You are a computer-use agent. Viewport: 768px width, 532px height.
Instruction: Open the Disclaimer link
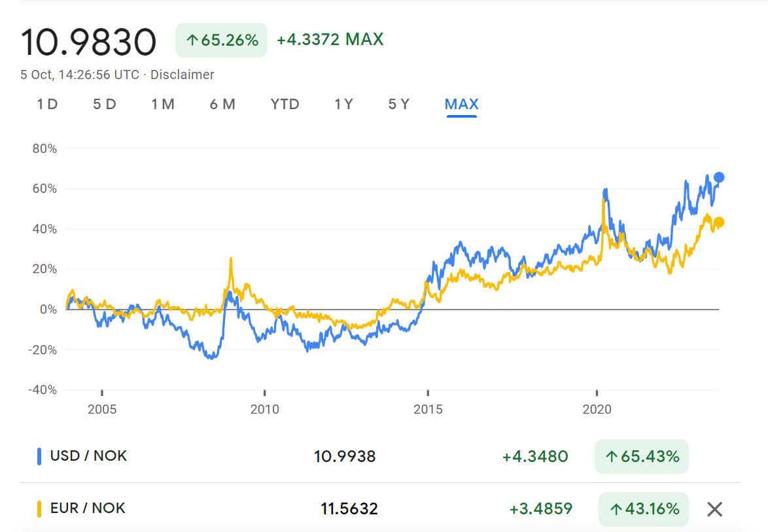point(183,75)
